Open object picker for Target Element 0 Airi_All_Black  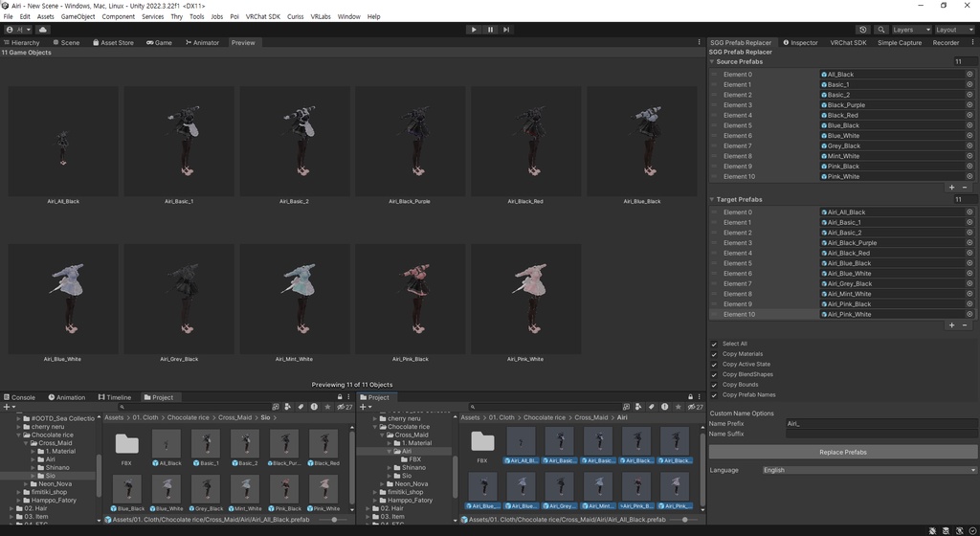click(969, 212)
